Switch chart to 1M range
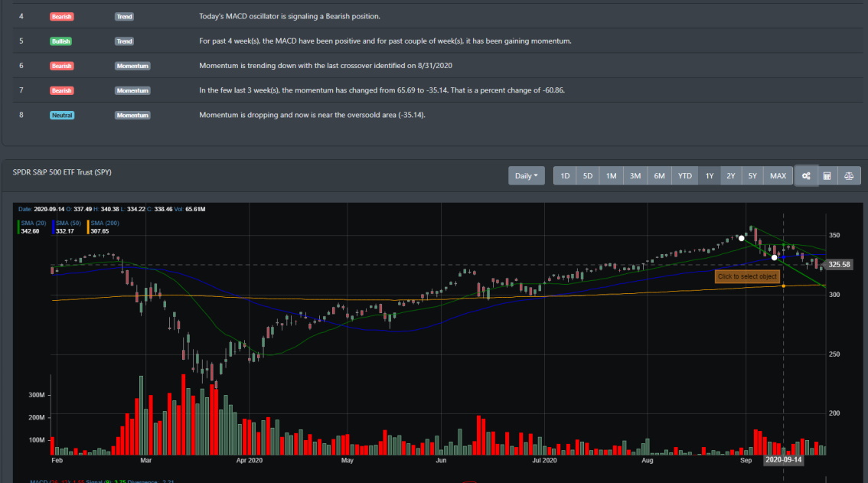The image size is (868, 483). click(x=611, y=176)
